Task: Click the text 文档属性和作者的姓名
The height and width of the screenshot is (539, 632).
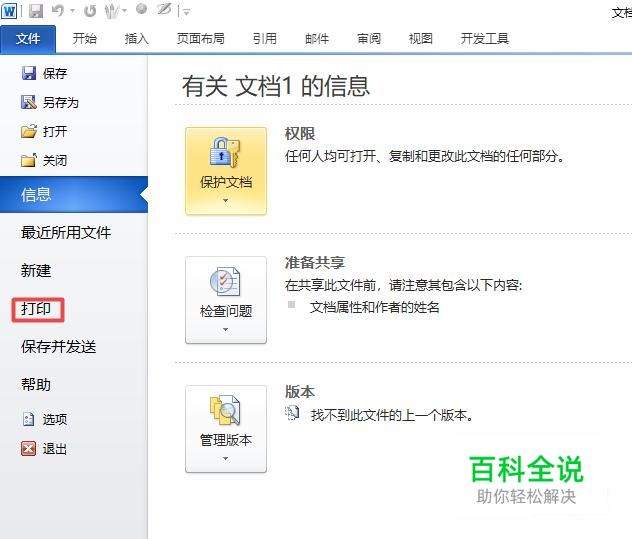Action: (x=374, y=308)
